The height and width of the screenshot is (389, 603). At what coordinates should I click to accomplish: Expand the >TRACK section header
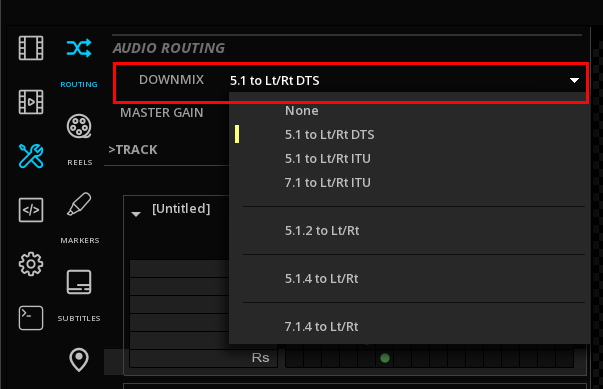point(133,150)
